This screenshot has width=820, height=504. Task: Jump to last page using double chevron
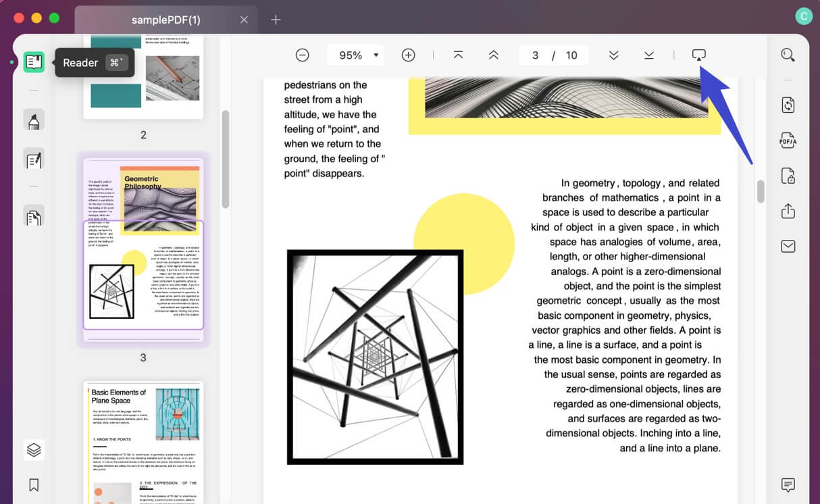[x=648, y=55]
